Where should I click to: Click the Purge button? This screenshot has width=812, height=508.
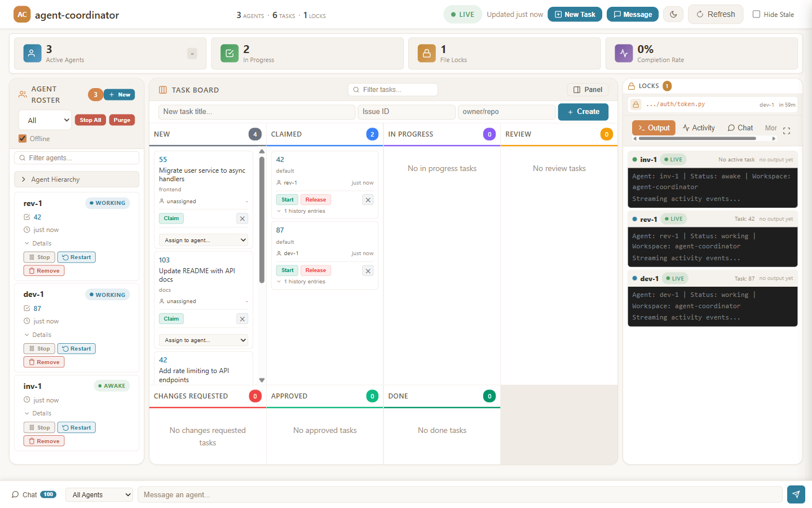tap(122, 120)
